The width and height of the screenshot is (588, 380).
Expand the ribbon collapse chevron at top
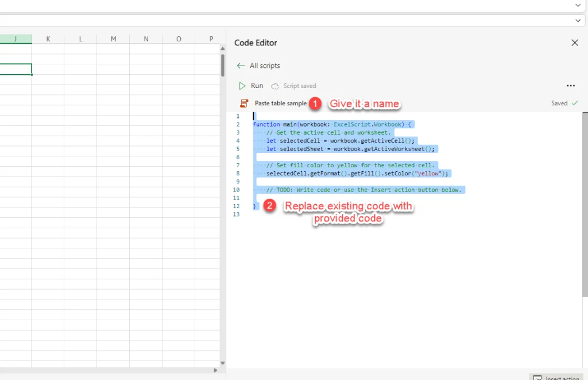pos(578,5)
